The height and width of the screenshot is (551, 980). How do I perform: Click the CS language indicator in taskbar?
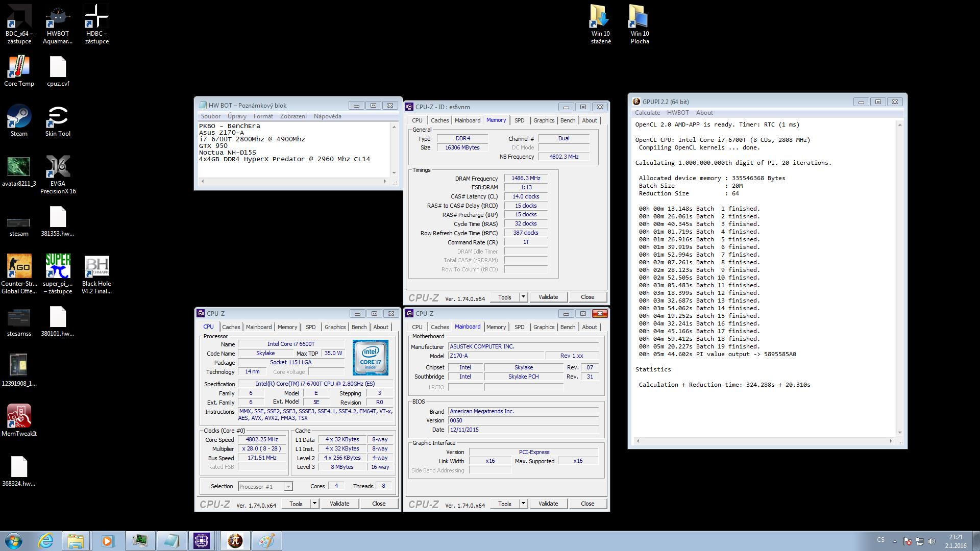point(880,540)
